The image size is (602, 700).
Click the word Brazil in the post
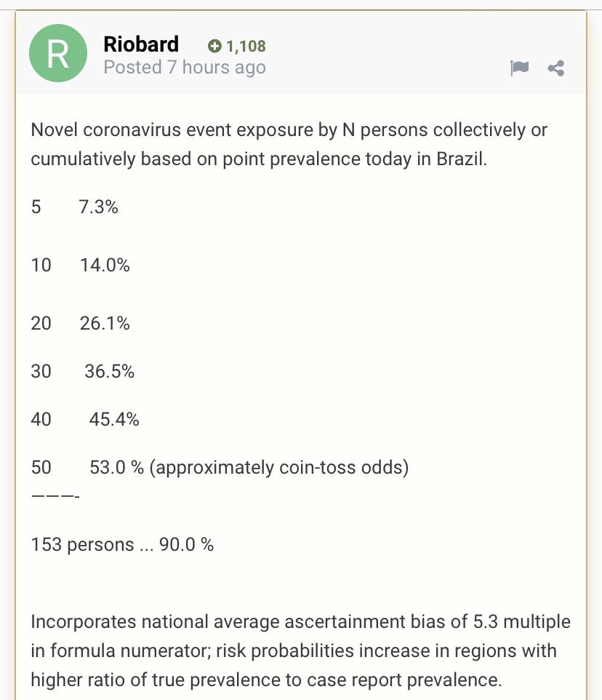click(x=461, y=159)
